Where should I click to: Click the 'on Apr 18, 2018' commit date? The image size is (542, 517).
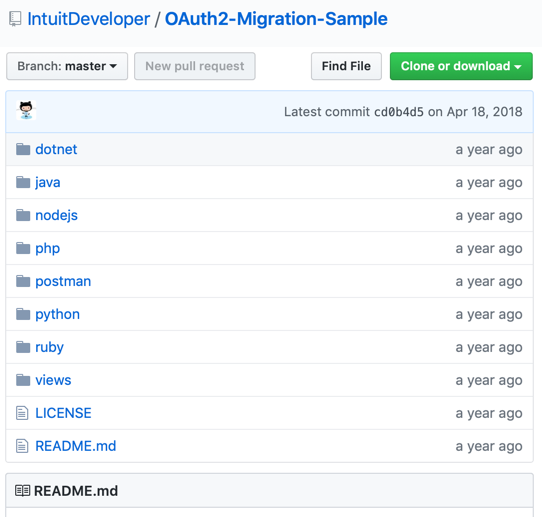coord(475,112)
